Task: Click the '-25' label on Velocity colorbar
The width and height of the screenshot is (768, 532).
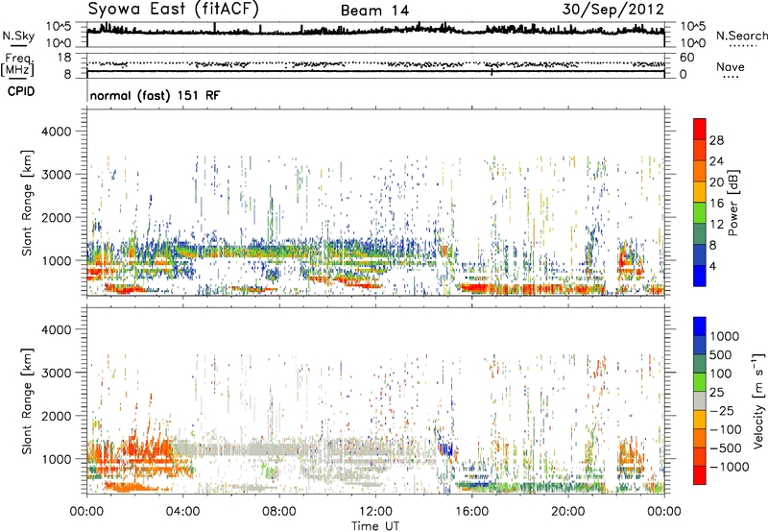Action: click(724, 411)
